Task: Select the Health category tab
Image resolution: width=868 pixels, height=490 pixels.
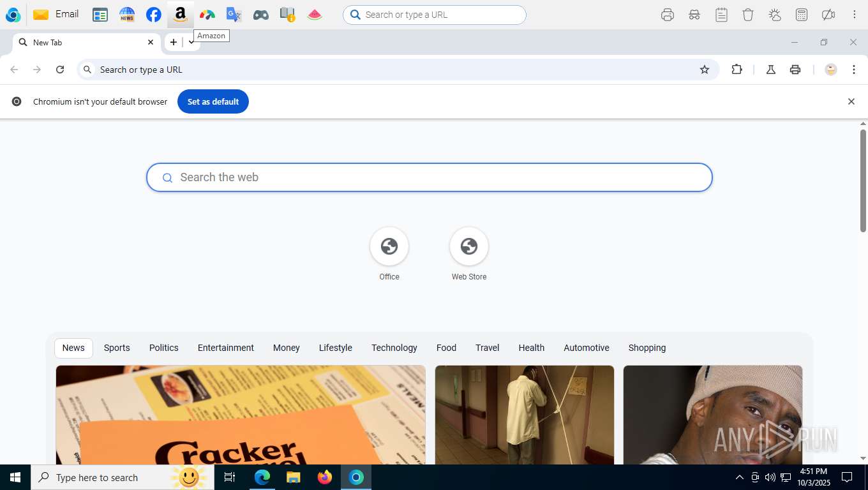Action: click(532, 348)
